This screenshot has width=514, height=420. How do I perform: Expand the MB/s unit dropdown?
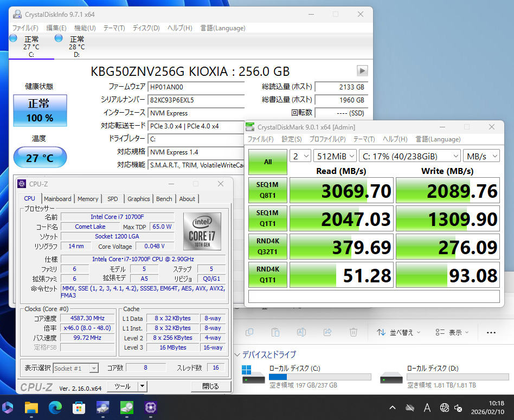pos(481,156)
